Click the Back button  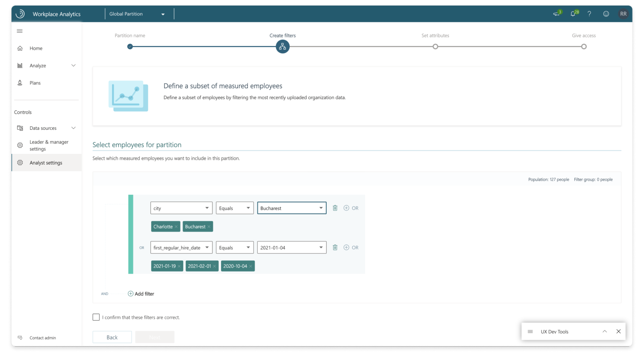point(112,337)
